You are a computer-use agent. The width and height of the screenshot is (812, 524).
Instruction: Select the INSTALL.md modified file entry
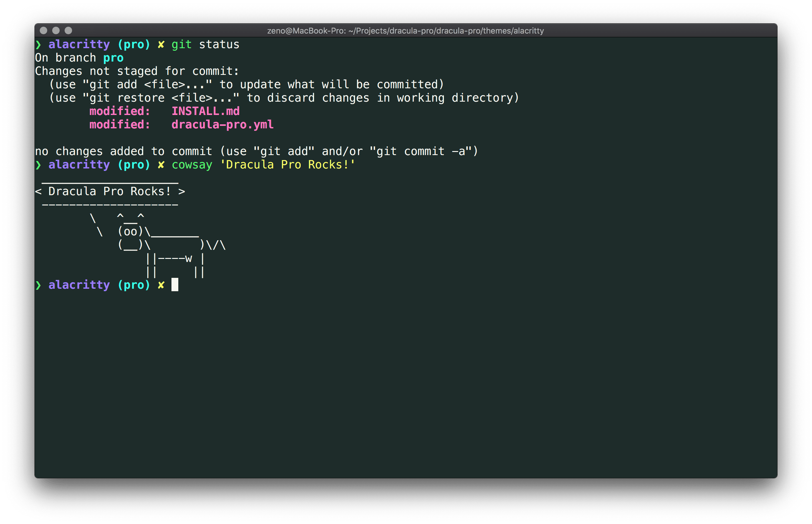pos(205,111)
